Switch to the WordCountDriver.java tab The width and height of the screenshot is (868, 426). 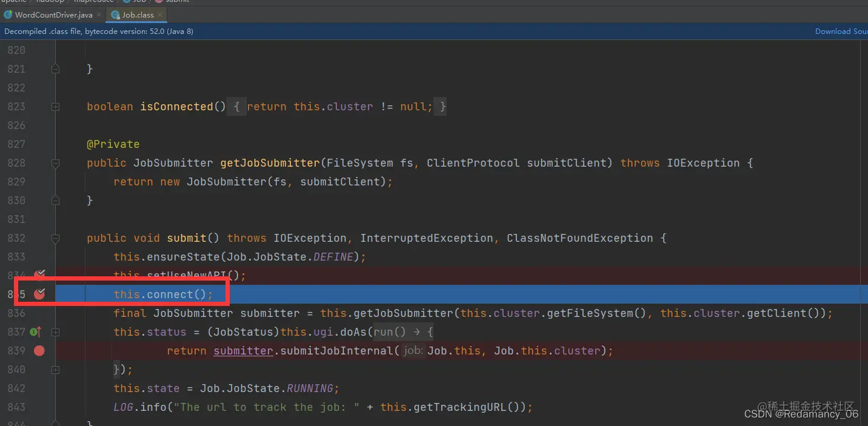(53, 15)
